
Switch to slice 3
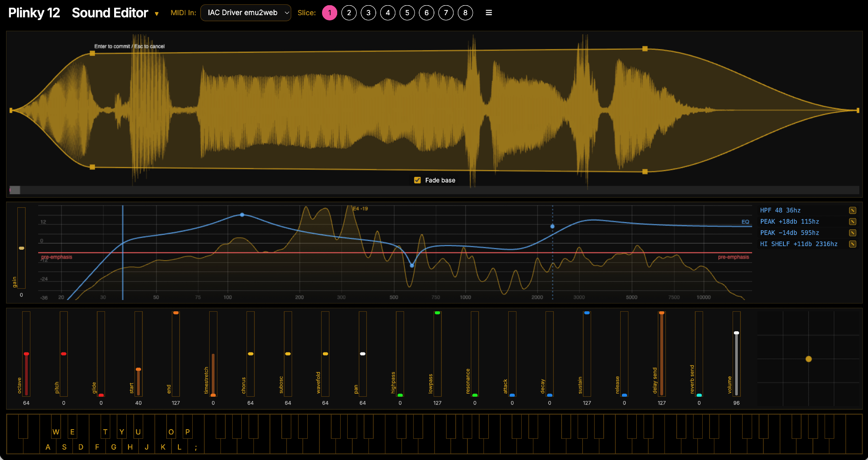(x=368, y=13)
